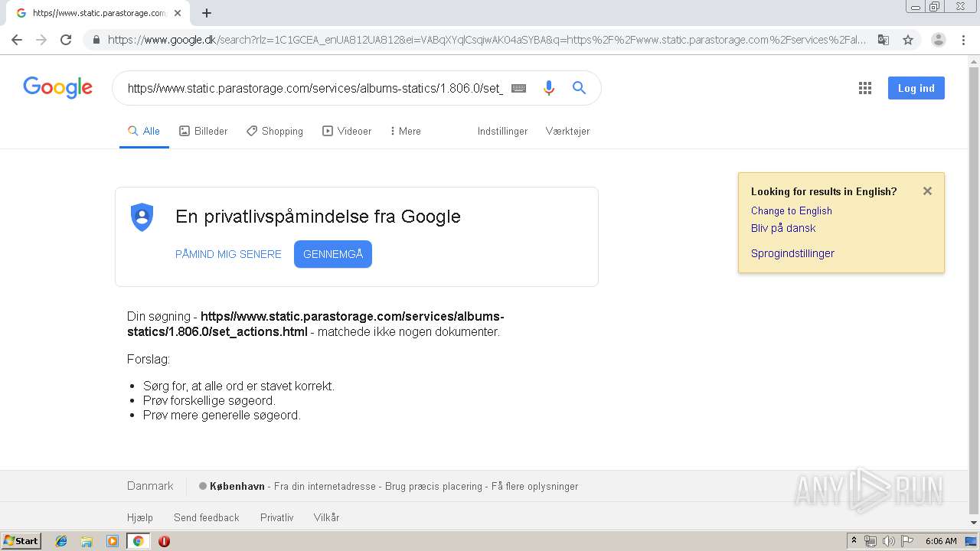Viewport: 980px width, 551px height.
Task: Open the on-screen keyboard input tool
Action: click(x=518, y=88)
